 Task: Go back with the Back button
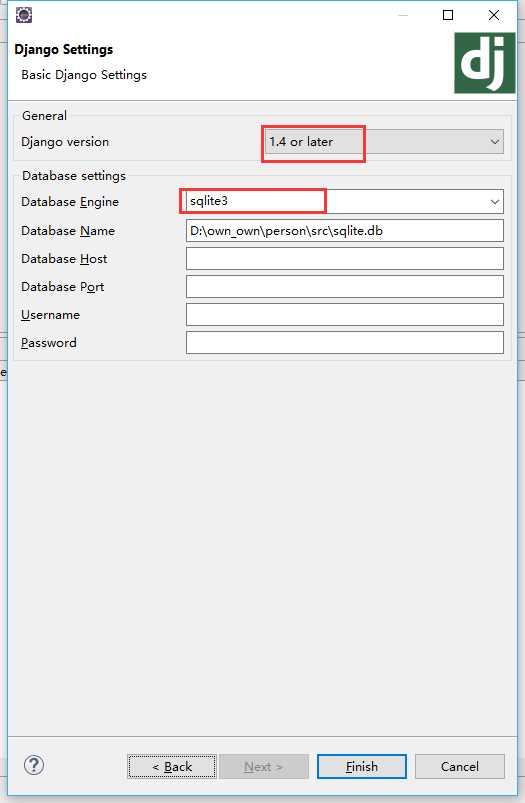click(172, 767)
